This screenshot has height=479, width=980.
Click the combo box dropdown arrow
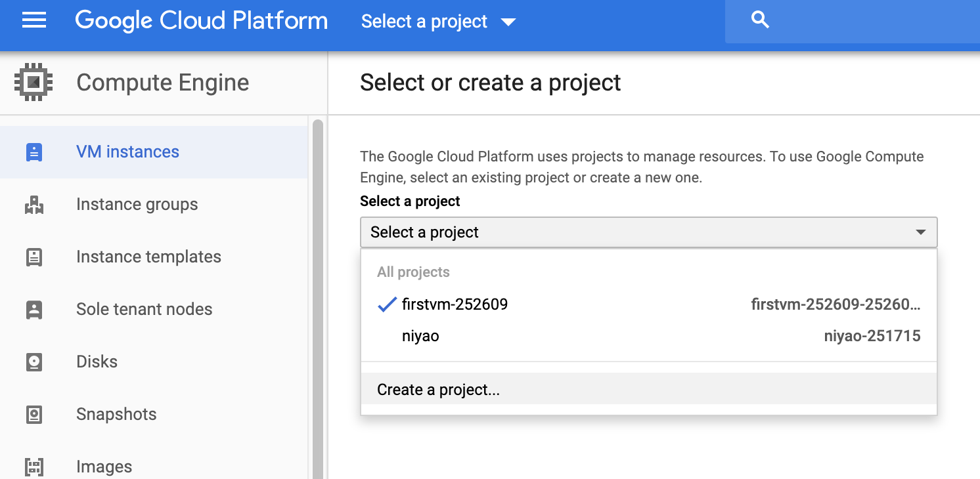click(921, 232)
